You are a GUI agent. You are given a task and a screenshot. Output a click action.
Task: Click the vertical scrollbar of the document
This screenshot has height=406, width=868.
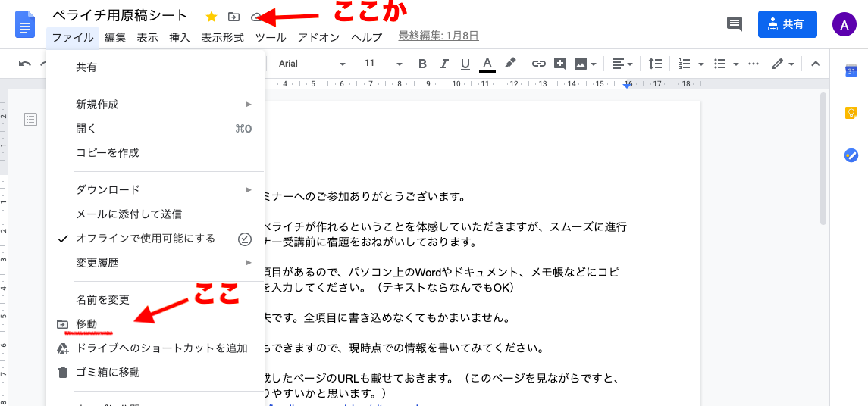[x=823, y=159]
